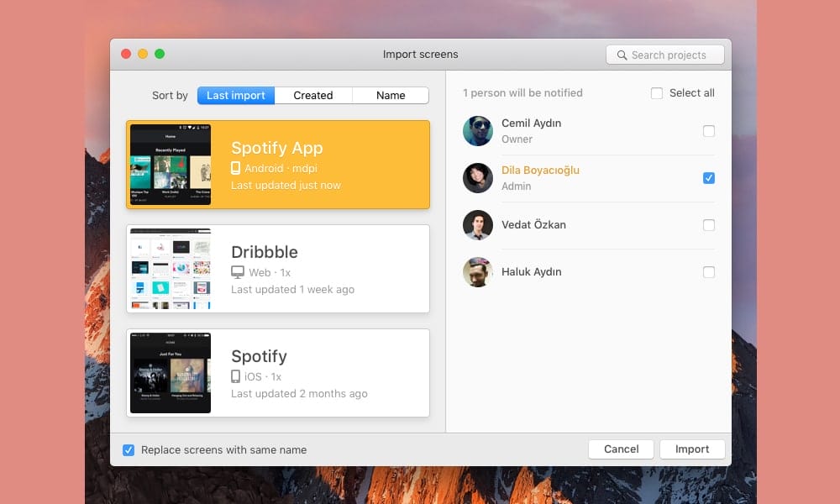Enable the Select all checkbox
The width and height of the screenshot is (840, 504).
(x=656, y=93)
